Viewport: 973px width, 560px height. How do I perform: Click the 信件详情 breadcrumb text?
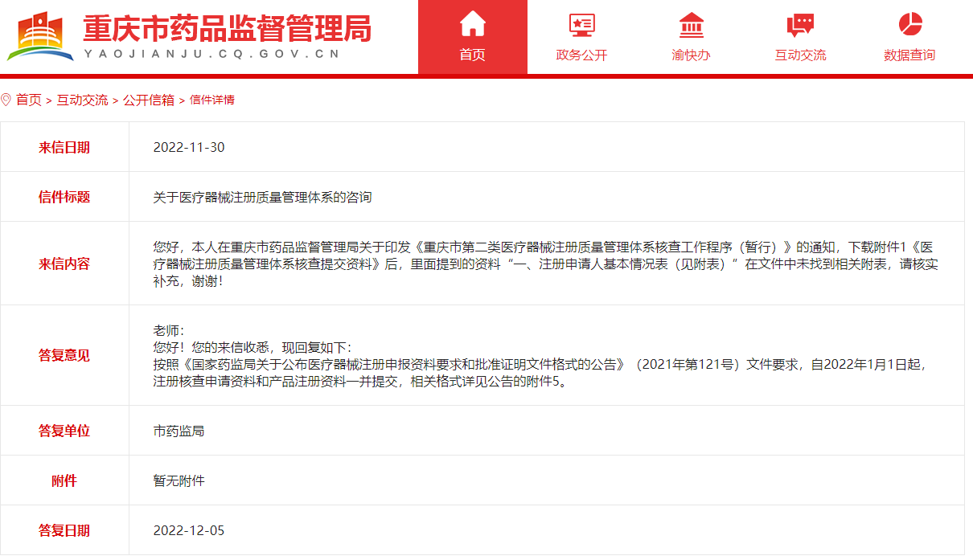212,100
